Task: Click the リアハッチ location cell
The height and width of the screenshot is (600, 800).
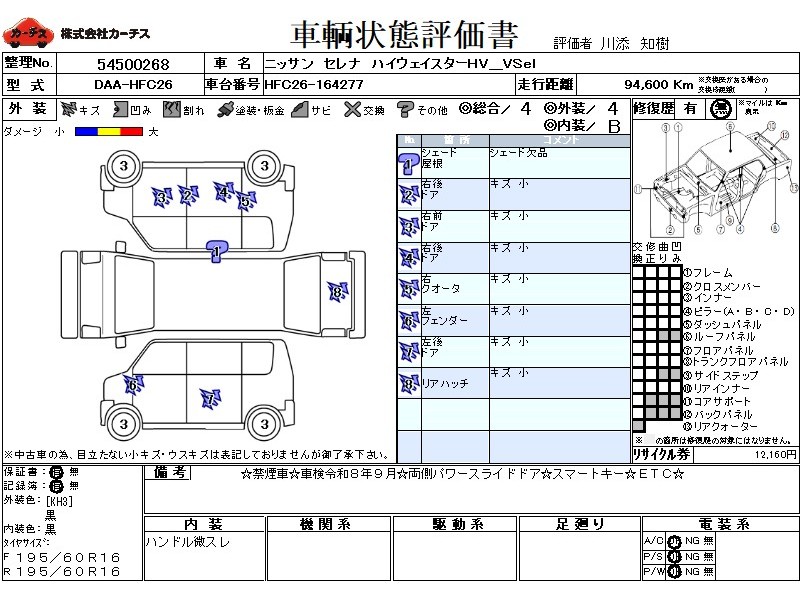Action: (455, 383)
